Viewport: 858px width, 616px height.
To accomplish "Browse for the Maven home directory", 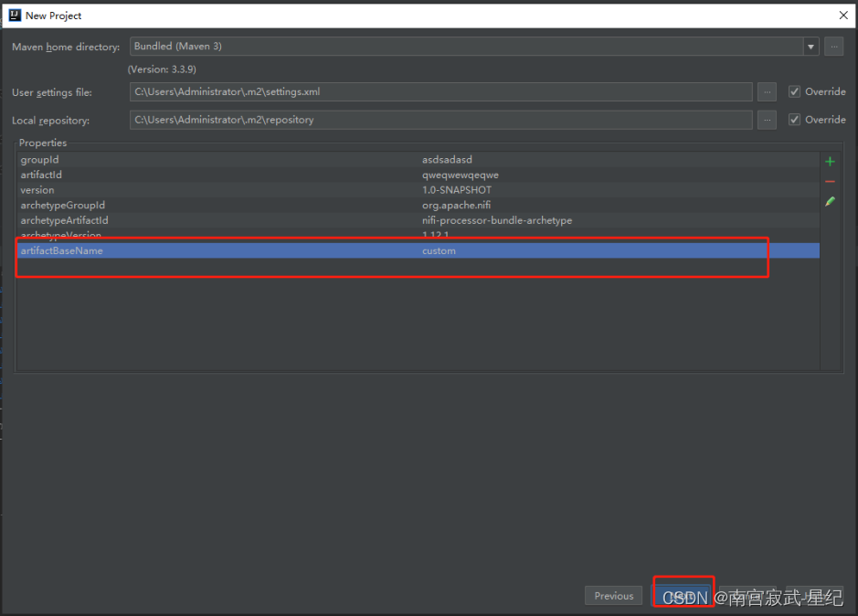I will coord(833,47).
